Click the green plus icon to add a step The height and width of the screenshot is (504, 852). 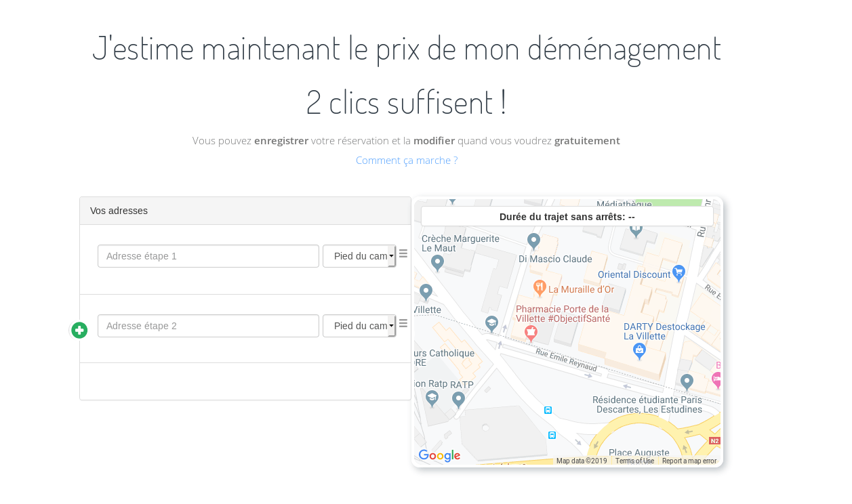(x=79, y=331)
